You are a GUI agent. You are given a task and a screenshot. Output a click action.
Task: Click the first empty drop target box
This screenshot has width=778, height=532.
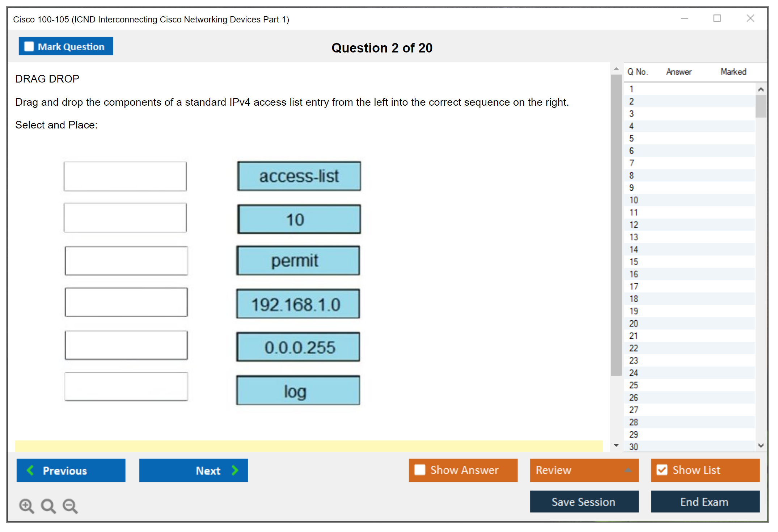(x=125, y=176)
